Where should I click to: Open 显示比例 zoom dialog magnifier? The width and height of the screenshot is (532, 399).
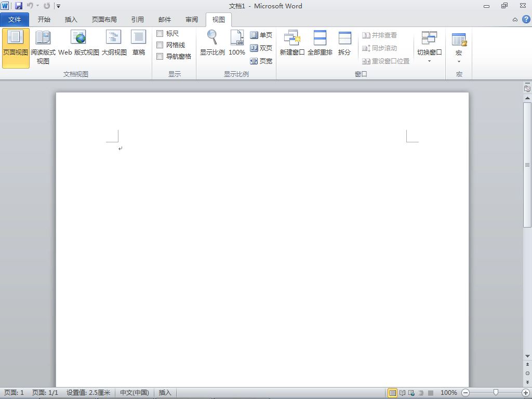[x=212, y=43]
